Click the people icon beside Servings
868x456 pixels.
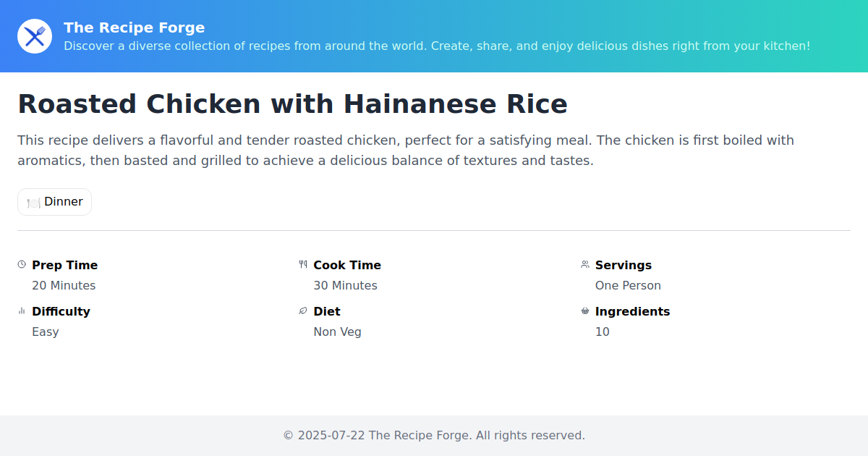click(x=585, y=265)
